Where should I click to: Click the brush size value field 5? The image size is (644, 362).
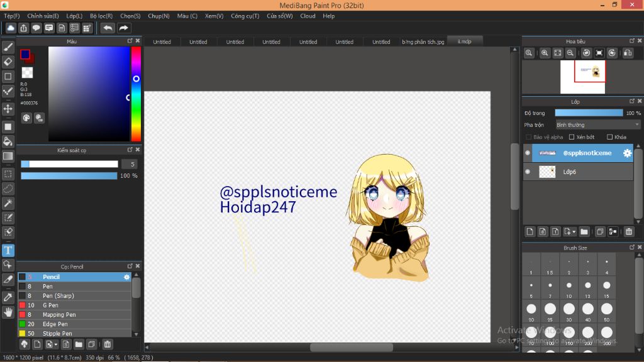pyautogui.click(x=130, y=164)
